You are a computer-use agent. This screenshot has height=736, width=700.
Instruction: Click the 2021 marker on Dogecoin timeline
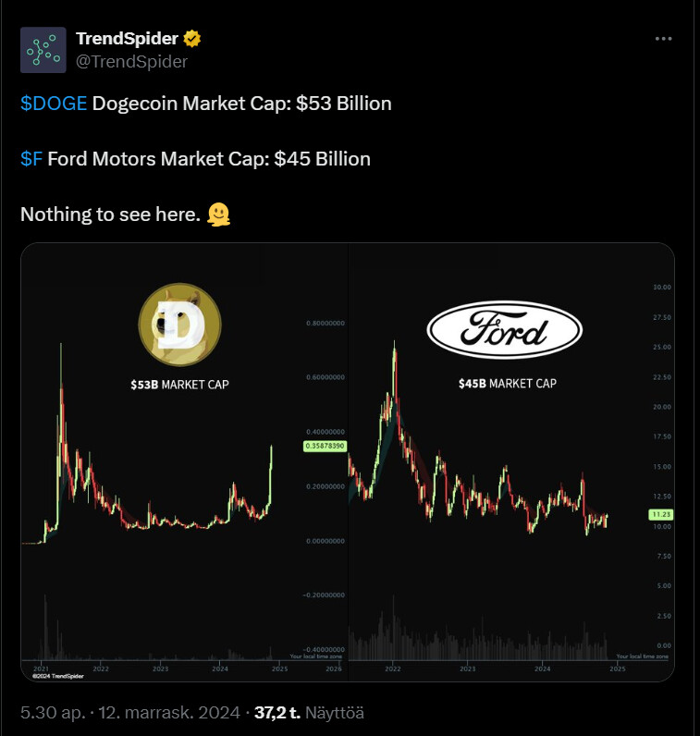click(41, 669)
